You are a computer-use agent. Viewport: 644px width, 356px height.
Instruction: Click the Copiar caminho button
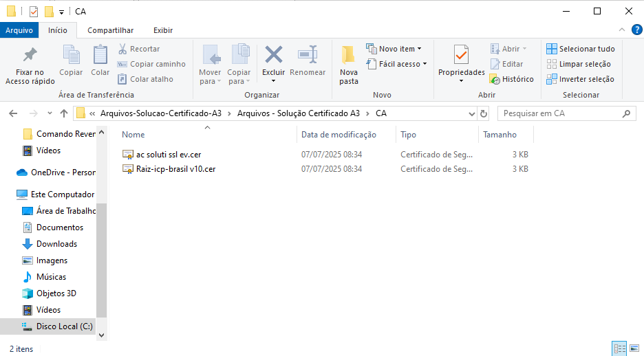point(151,64)
